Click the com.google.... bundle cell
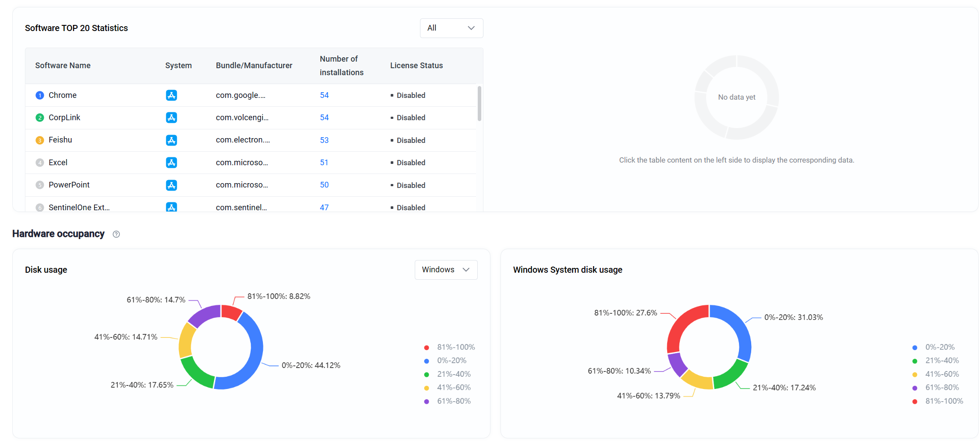 241,95
